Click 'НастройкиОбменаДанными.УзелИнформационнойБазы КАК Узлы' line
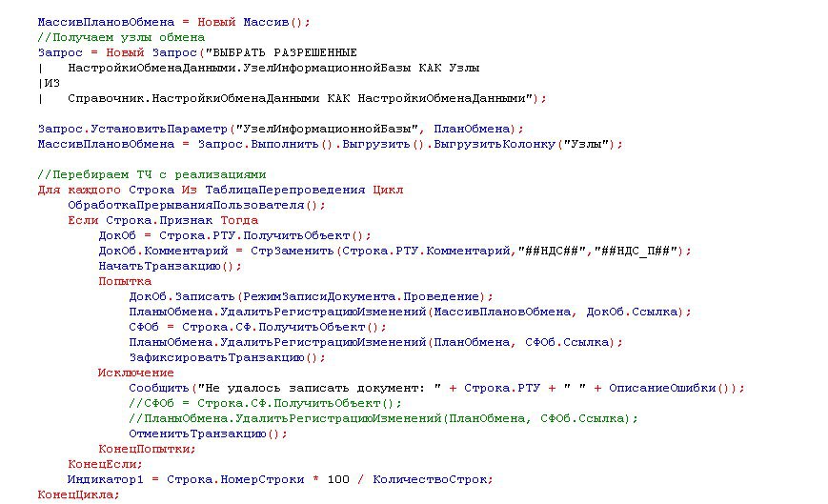 (273, 68)
